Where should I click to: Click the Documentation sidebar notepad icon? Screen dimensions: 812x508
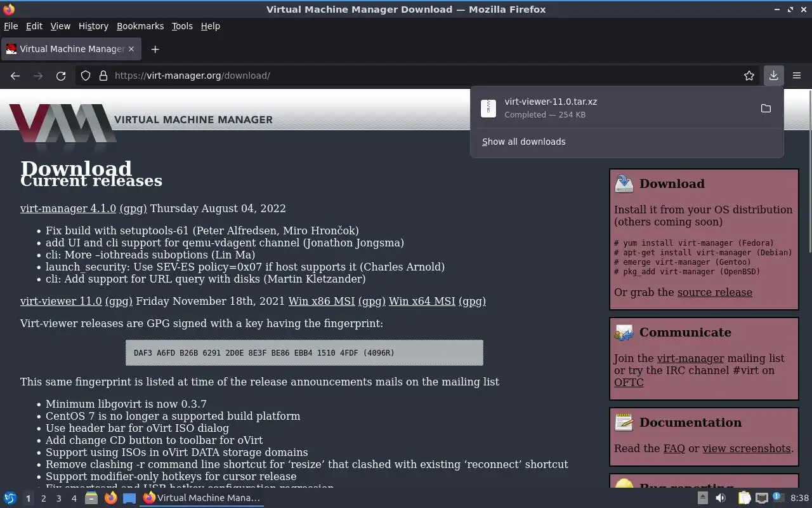(x=624, y=422)
